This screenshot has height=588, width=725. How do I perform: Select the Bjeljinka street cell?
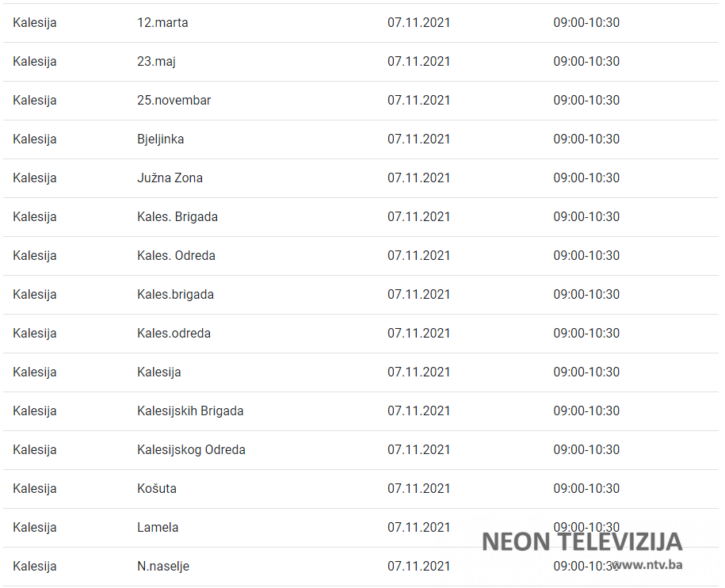[x=160, y=139]
